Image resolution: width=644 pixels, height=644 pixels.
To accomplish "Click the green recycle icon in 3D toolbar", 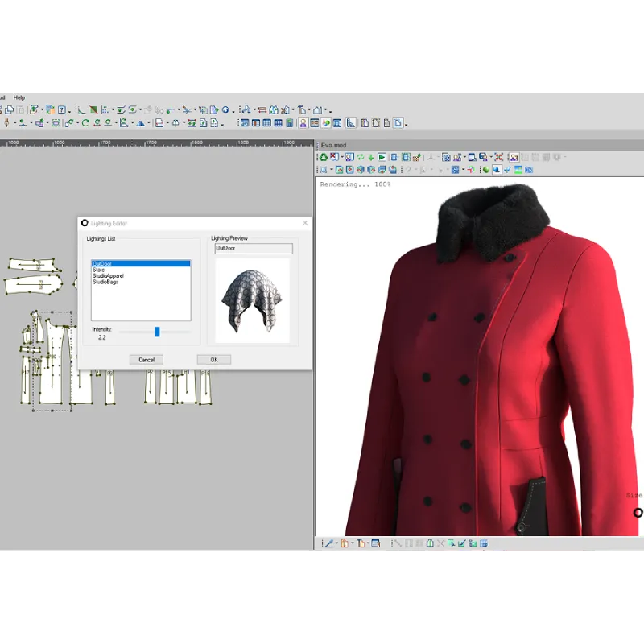I will [324, 157].
